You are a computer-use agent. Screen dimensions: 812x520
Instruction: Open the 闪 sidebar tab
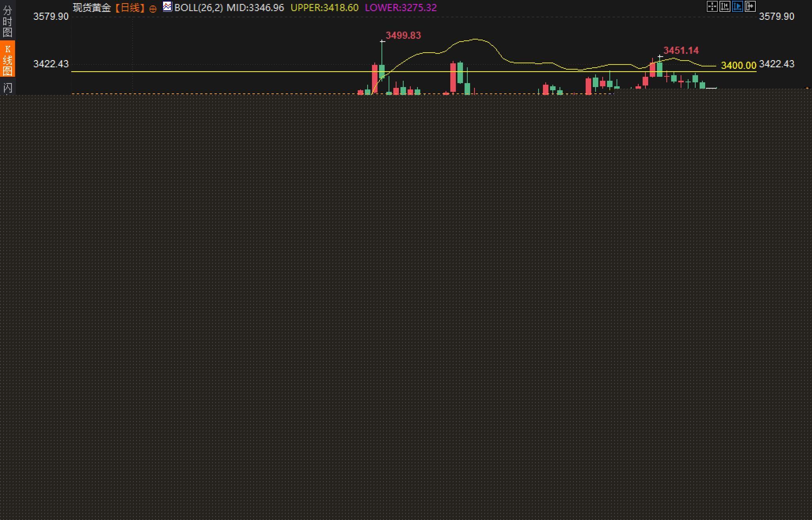7,88
